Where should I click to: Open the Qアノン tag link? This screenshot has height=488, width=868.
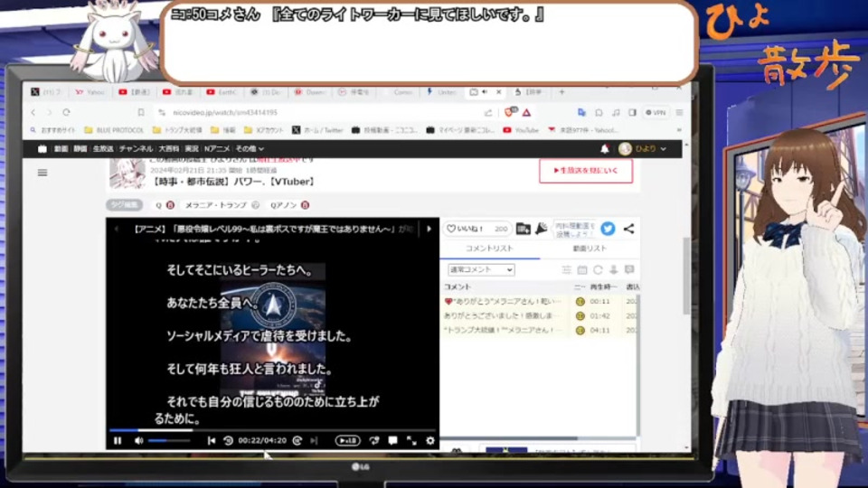pyautogui.click(x=283, y=205)
